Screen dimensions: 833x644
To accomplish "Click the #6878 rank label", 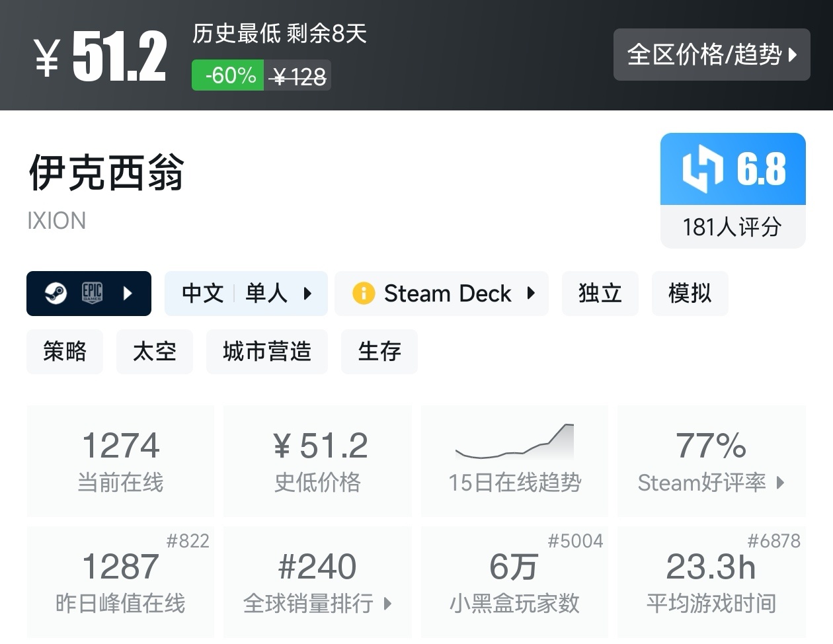I will pos(773,541).
